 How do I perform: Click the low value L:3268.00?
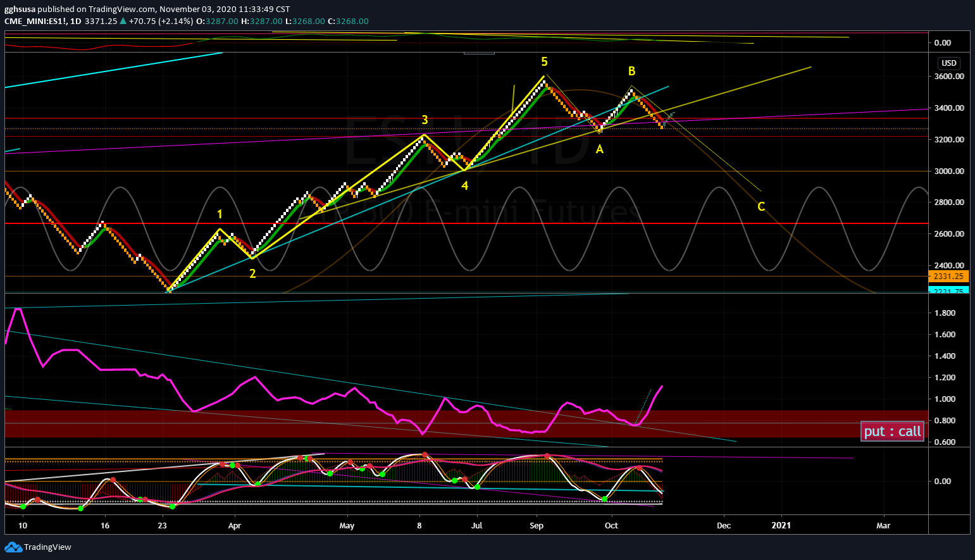point(305,21)
